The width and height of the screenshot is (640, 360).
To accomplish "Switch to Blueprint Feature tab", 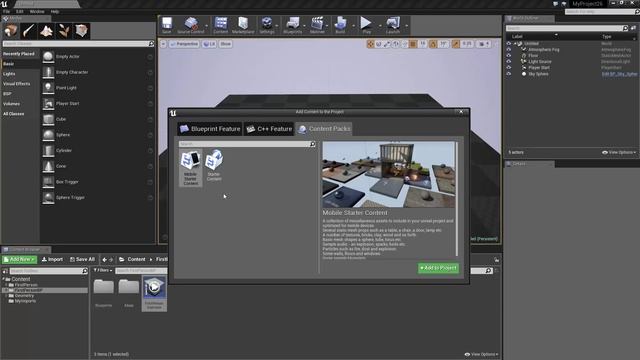I will click(x=210, y=129).
